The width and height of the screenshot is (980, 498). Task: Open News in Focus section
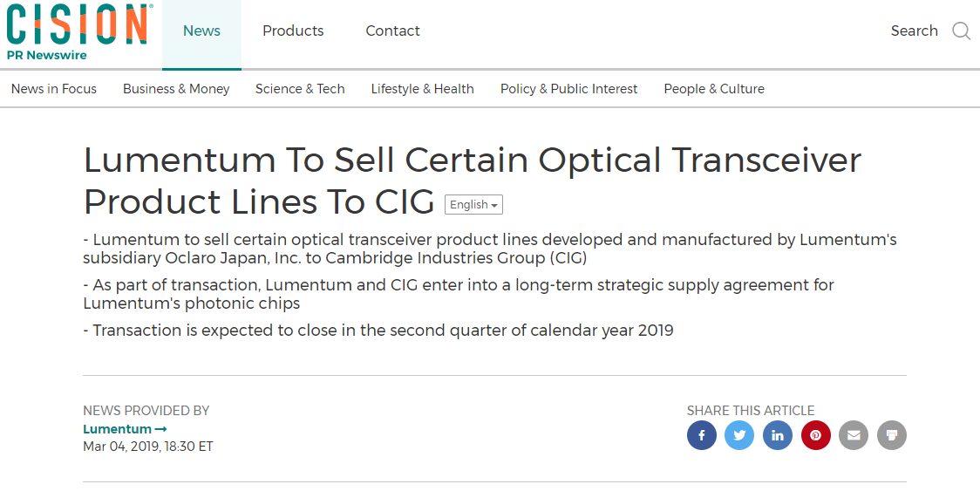[x=54, y=89]
